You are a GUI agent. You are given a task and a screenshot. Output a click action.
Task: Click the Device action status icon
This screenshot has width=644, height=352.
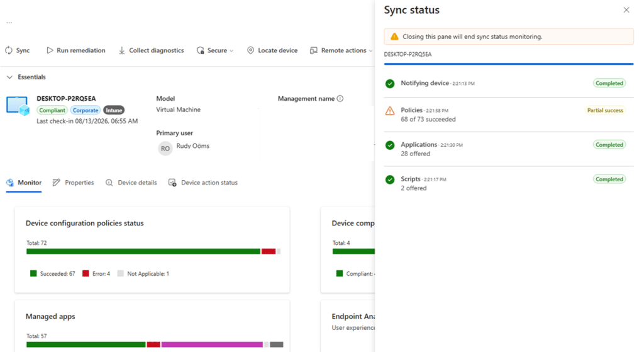point(172,183)
